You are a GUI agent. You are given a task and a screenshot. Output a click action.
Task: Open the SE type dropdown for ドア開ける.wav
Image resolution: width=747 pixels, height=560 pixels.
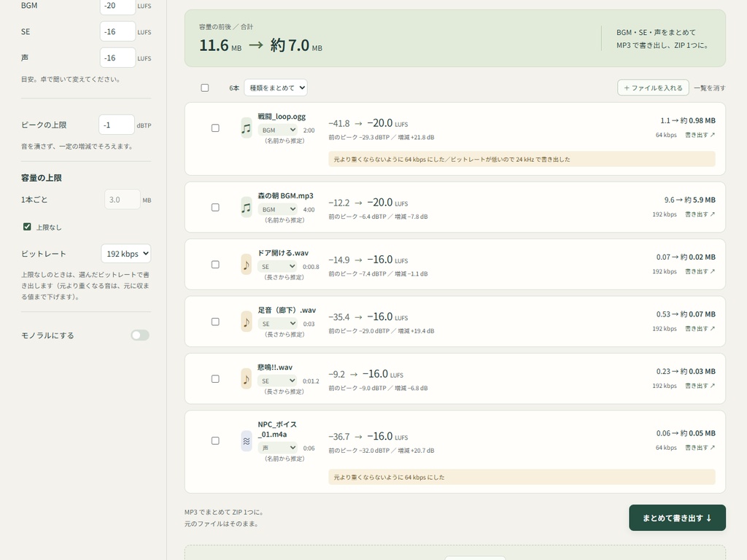click(x=278, y=267)
